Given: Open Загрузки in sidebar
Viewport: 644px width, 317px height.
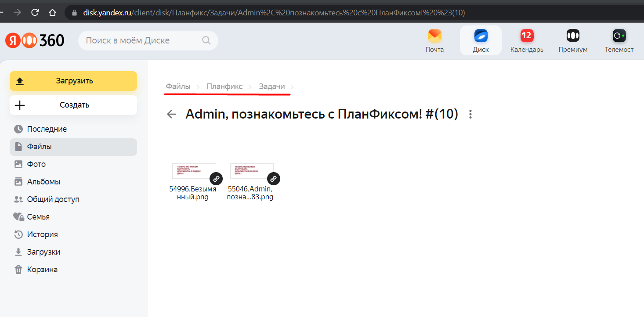Looking at the screenshot, I should point(73,252).
